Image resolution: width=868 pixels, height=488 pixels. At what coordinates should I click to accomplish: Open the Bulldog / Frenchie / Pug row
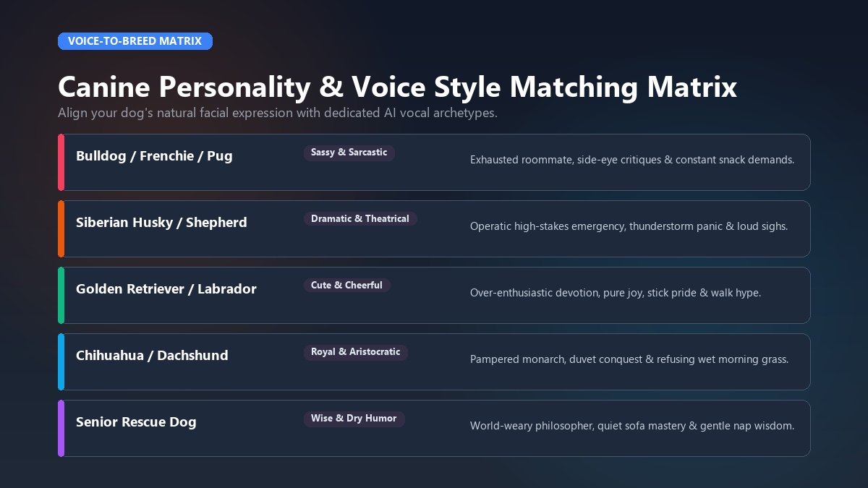434,162
